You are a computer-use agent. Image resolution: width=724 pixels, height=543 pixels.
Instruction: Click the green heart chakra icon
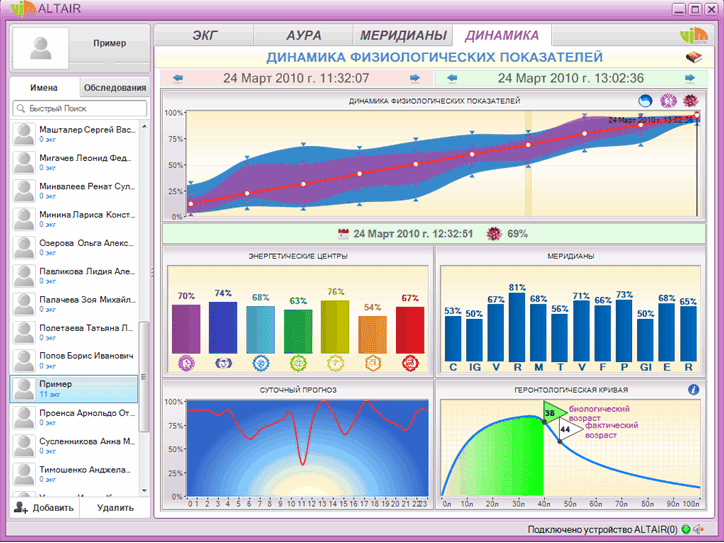click(298, 363)
